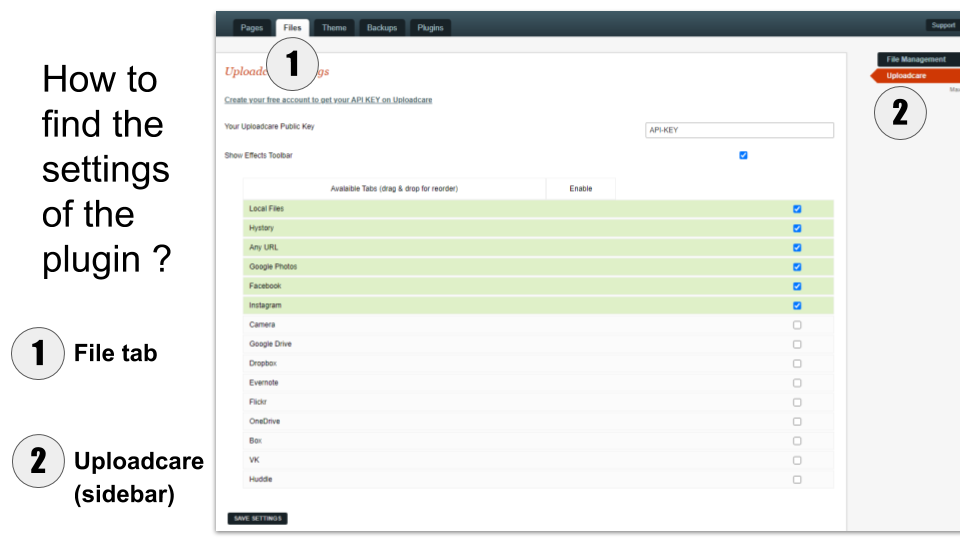960x540 pixels.
Task: Click the Hystory row label
Action: click(x=261, y=228)
